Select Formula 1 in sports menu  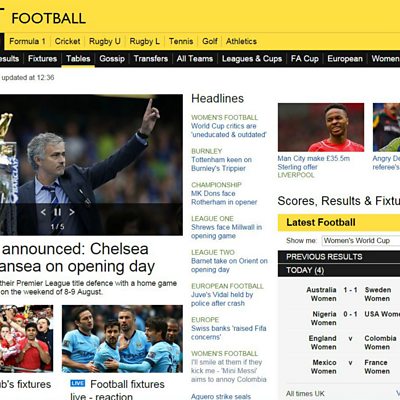click(x=27, y=41)
